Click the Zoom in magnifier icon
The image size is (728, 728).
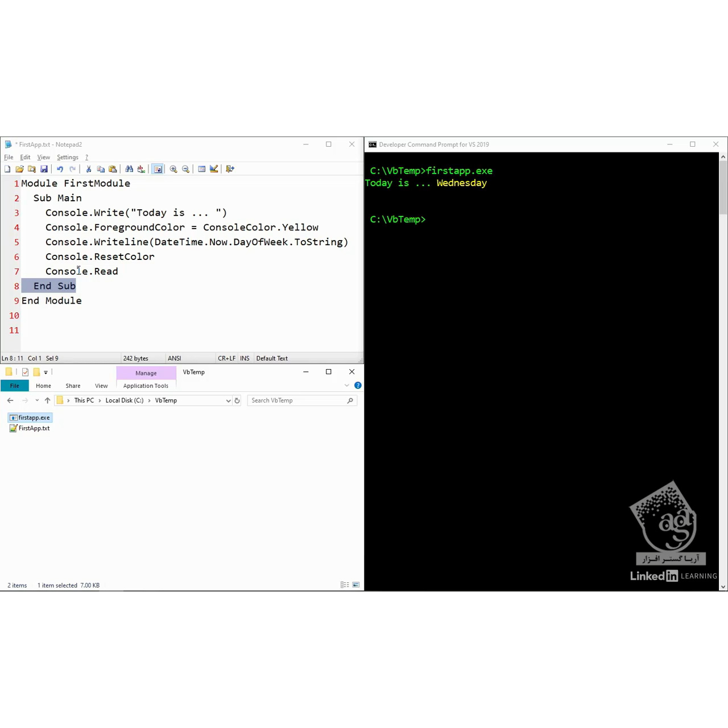[173, 169]
